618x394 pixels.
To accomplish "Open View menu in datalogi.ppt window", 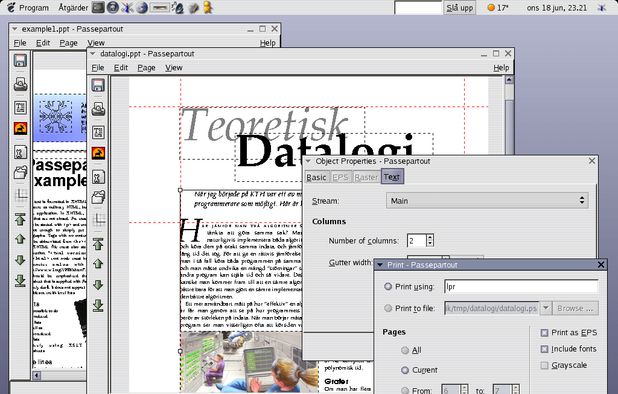I will click(173, 68).
